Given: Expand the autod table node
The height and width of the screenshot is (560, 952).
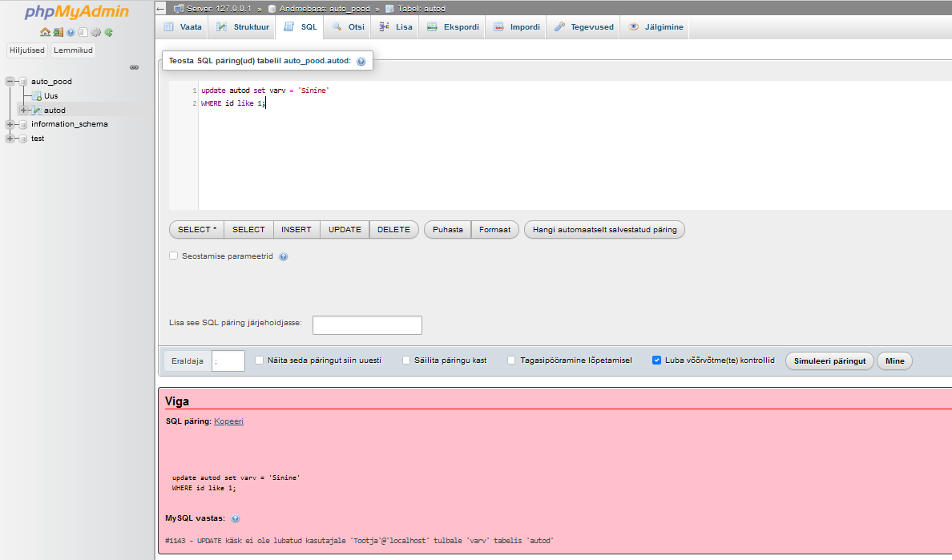Looking at the screenshot, I should [x=23, y=110].
